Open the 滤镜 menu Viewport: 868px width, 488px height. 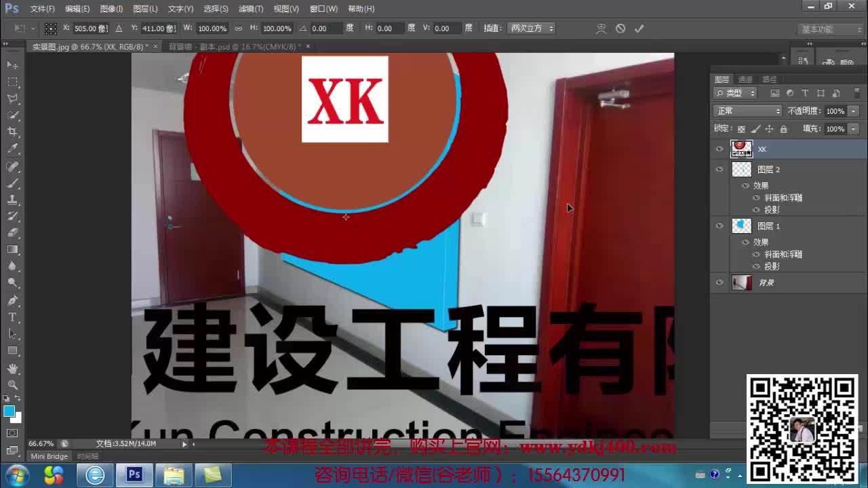click(250, 9)
